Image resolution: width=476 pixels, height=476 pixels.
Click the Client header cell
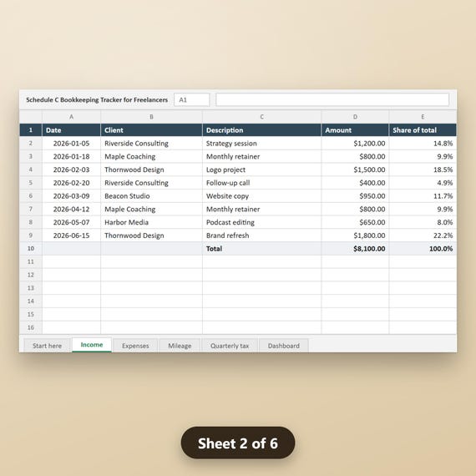click(151, 130)
